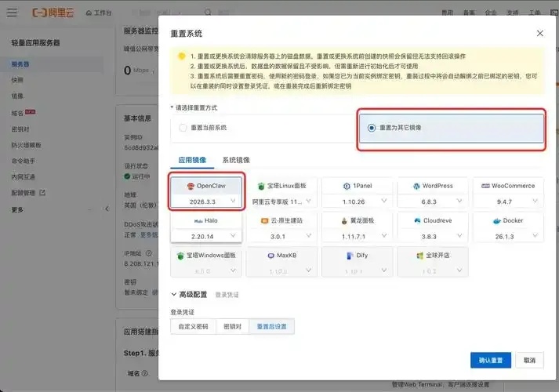The image size is (559, 392).
Task: Open the workbench home icon
Action: tap(89, 13)
